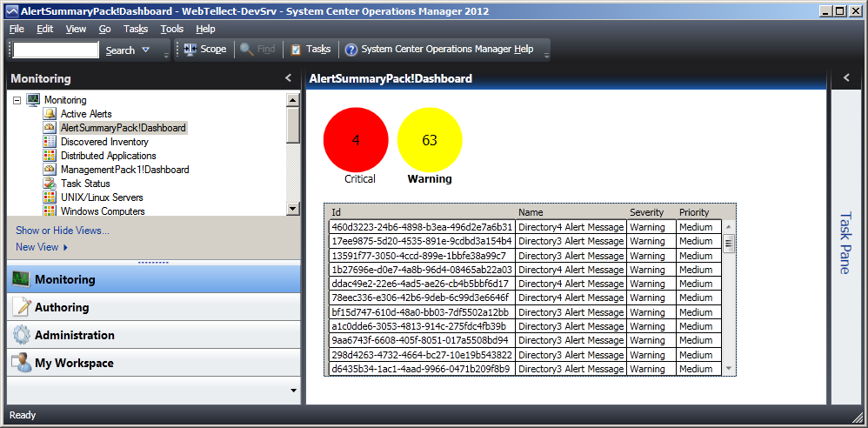Open main toolbar overflow options
Image resolution: width=868 pixels, height=428 pixels.
[546, 54]
